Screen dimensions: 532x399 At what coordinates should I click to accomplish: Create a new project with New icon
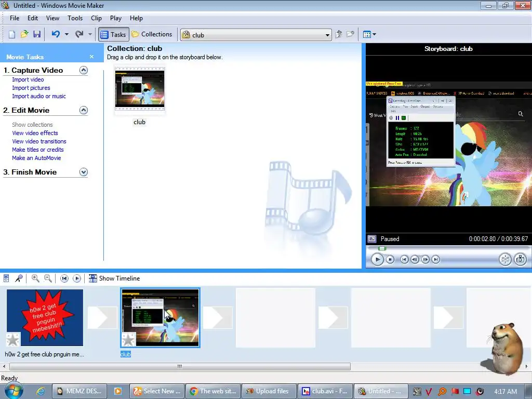click(x=12, y=34)
